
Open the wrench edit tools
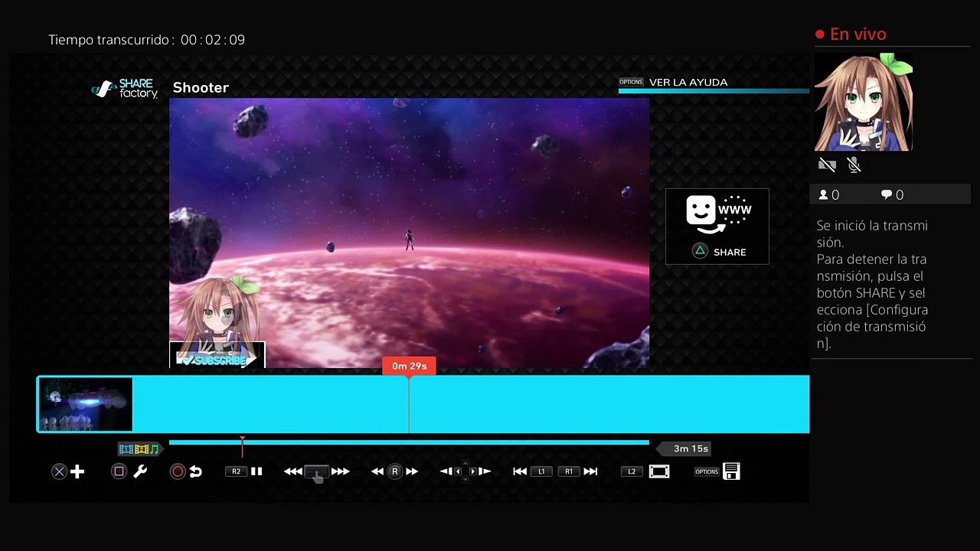tap(140, 471)
